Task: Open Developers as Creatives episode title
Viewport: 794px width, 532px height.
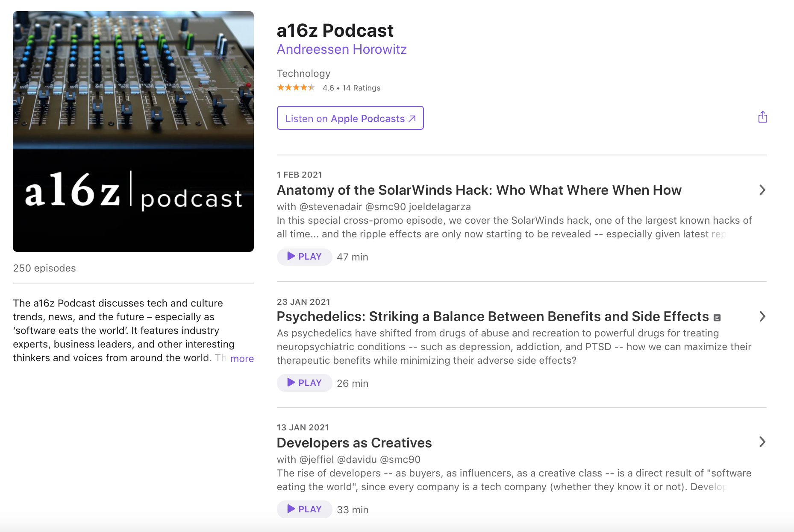Action: click(354, 443)
